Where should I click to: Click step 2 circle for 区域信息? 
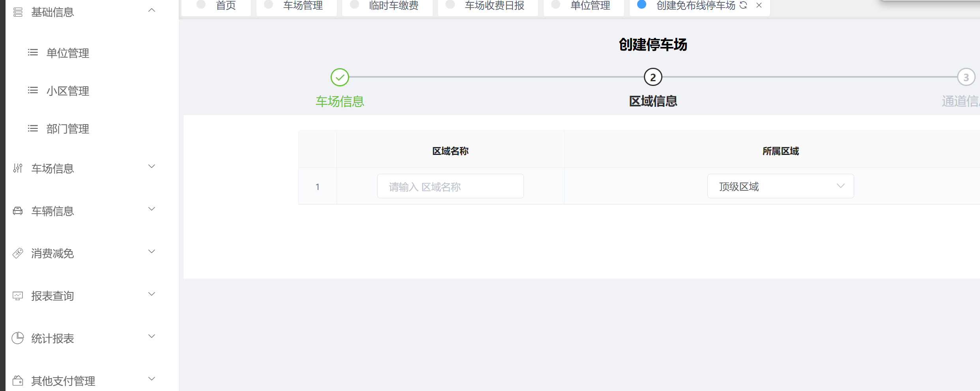(x=653, y=77)
